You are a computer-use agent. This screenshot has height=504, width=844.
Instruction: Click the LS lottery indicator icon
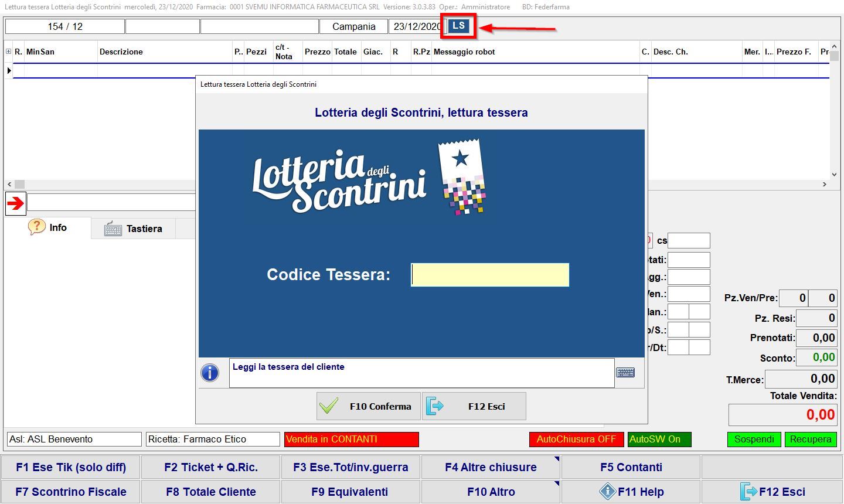[x=458, y=26]
